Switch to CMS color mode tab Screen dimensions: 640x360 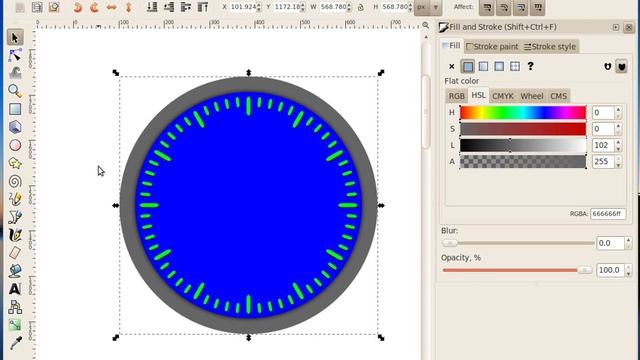pos(558,96)
